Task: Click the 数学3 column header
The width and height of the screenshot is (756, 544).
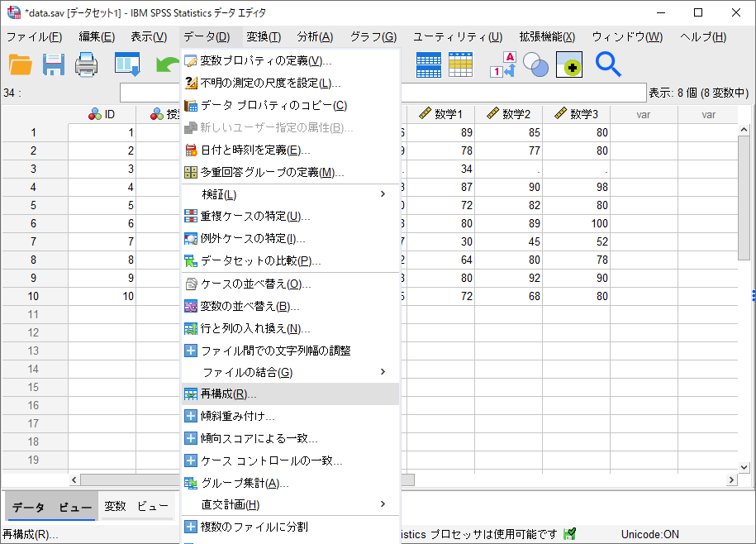Action: pos(576,114)
